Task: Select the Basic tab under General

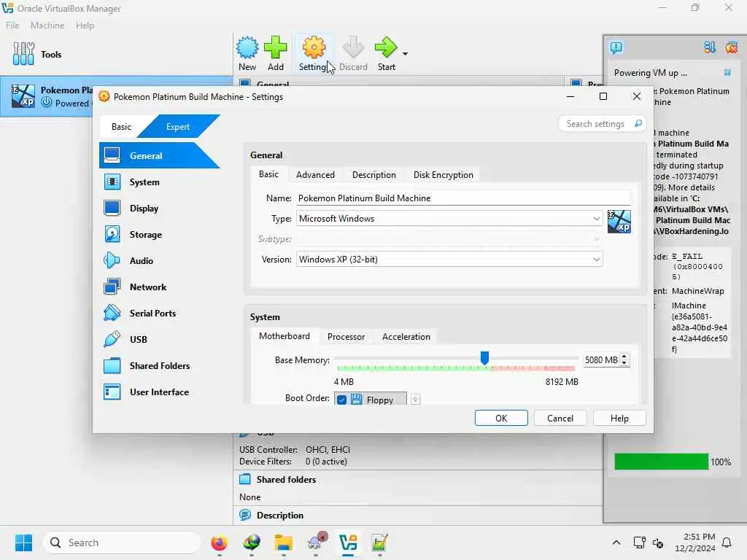Action: coord(268,174)
